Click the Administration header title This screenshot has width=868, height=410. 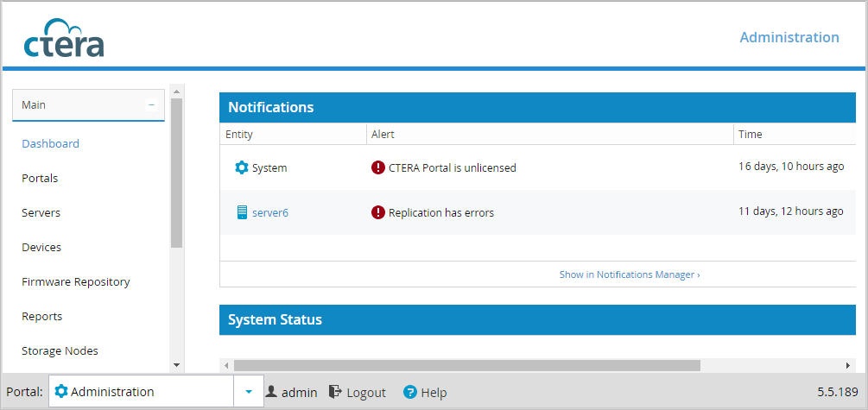tap(789, 38)
